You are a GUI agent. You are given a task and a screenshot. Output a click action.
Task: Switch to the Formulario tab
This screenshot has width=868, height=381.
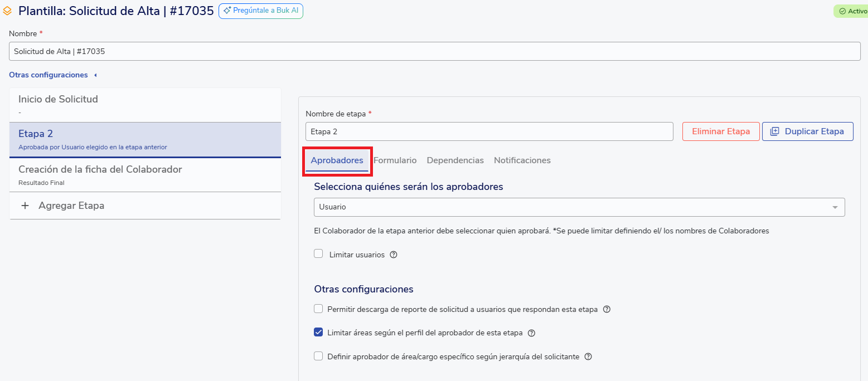395,160
